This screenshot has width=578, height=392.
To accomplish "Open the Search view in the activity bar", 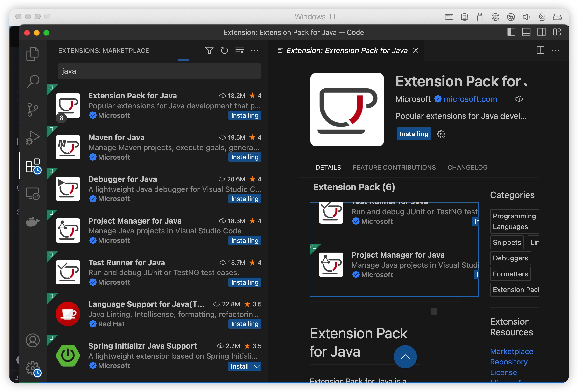I will tap(33, 82).
